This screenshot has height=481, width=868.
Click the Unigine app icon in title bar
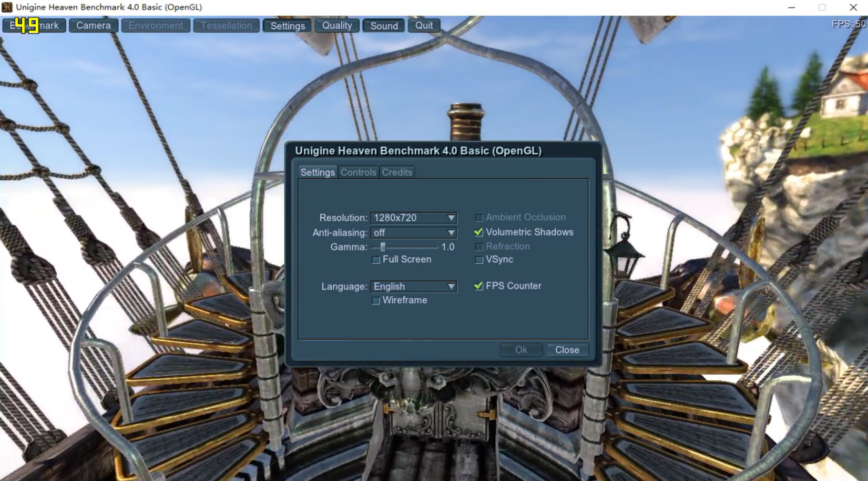click(x=7, y=7)
